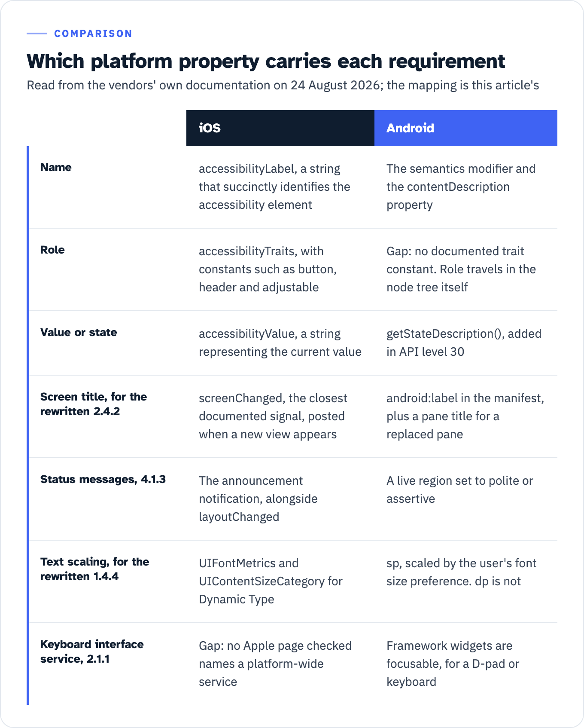Click the contentDescription property cell
The width and height of the screenshot is (584, 728).
[x=461, y=187]
